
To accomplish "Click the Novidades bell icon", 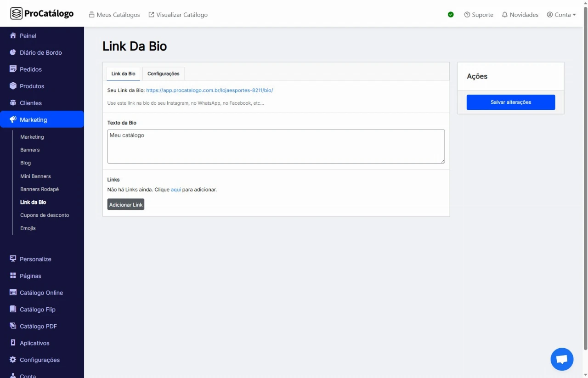I will [505, 15].
